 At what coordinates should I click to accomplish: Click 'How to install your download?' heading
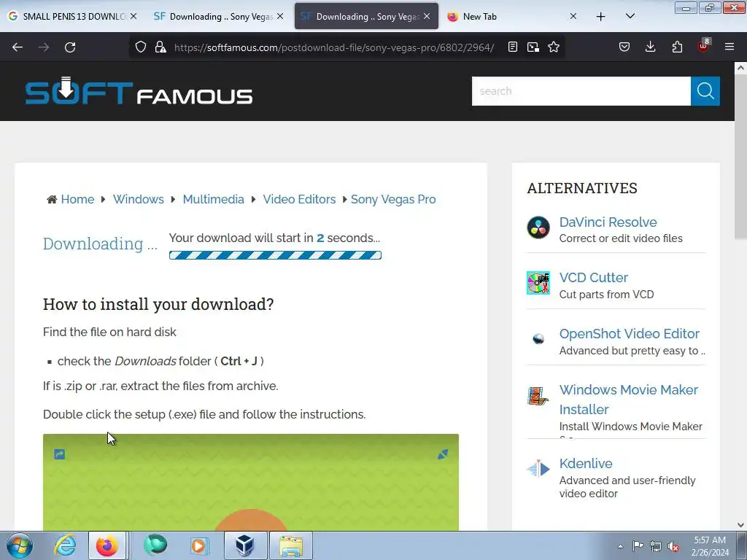coord(158,304)
